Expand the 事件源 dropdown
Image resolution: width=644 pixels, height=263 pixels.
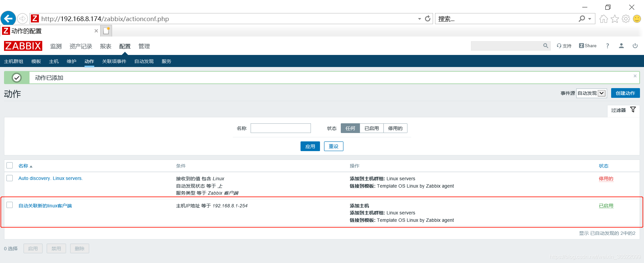(x=591, y=93)
